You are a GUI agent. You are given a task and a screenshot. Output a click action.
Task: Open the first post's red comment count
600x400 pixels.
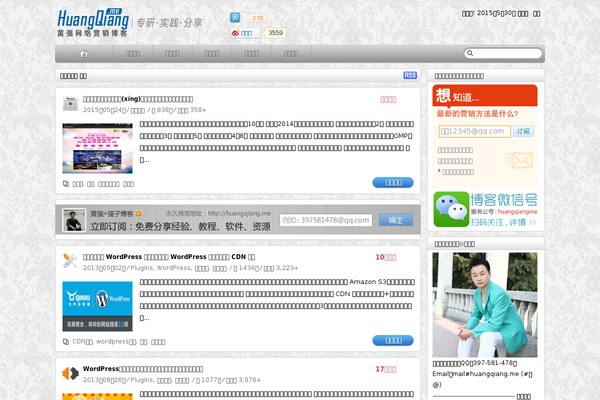click(388, 100)
